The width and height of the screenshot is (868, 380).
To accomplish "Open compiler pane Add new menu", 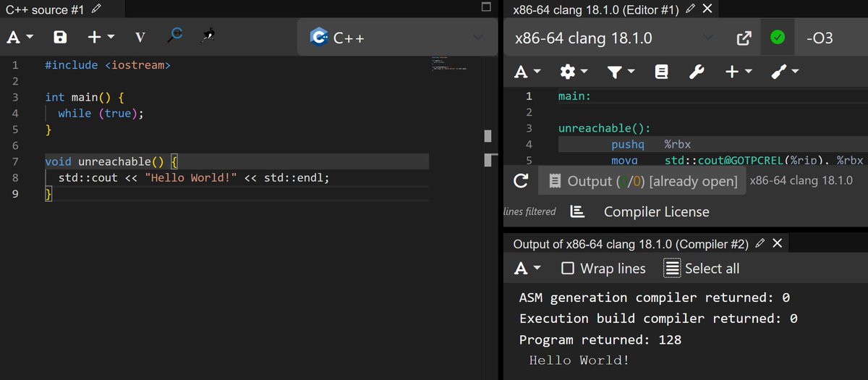I will [x=739, y=72].
